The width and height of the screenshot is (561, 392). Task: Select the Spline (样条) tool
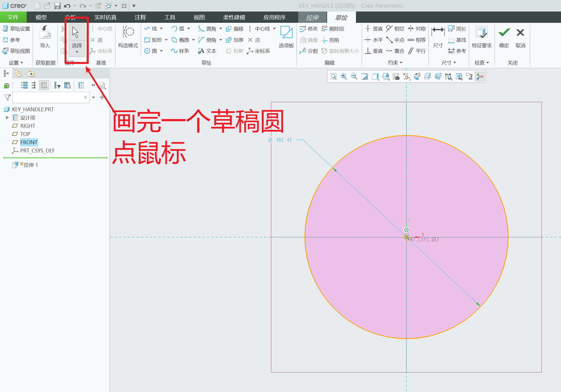(180, 51)
